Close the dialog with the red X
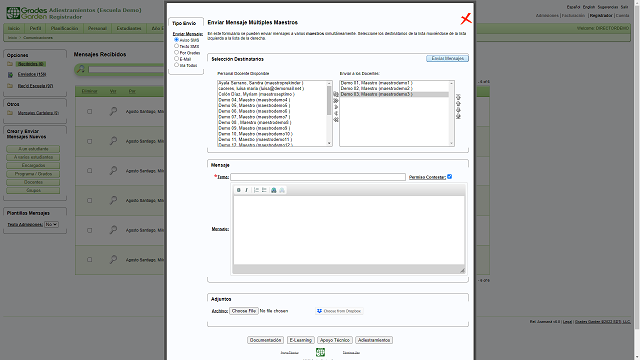Image resolution: width=640 pixels, height=360 pixels. tap(466, 18)
